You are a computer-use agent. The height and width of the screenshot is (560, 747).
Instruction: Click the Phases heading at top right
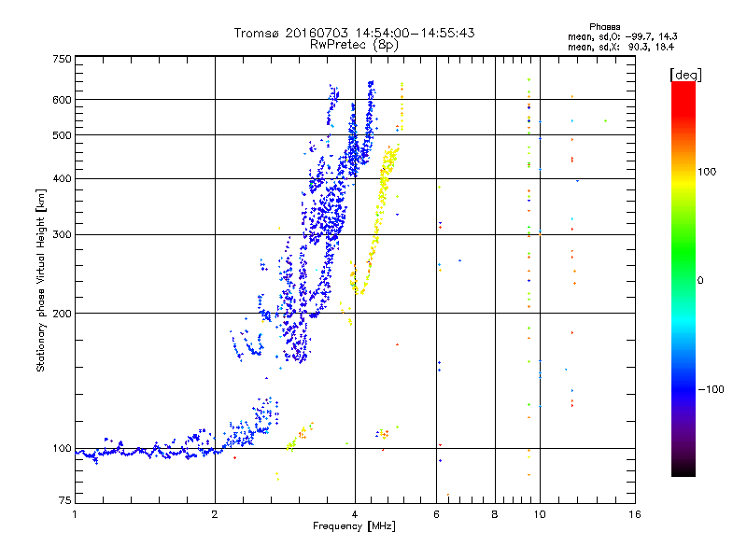[x=604, y=27]
